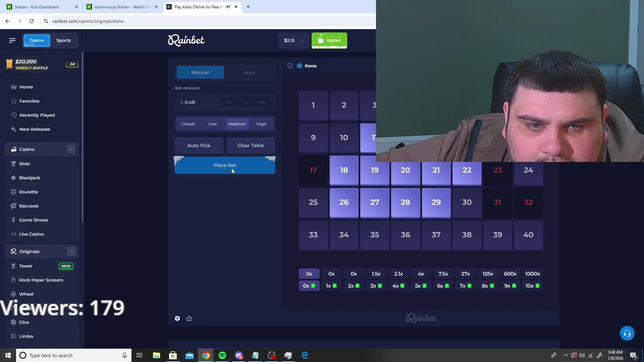Click the 600x payout multiplier
The height and width of the screenshot is (362, 644).
click(510, 274)
